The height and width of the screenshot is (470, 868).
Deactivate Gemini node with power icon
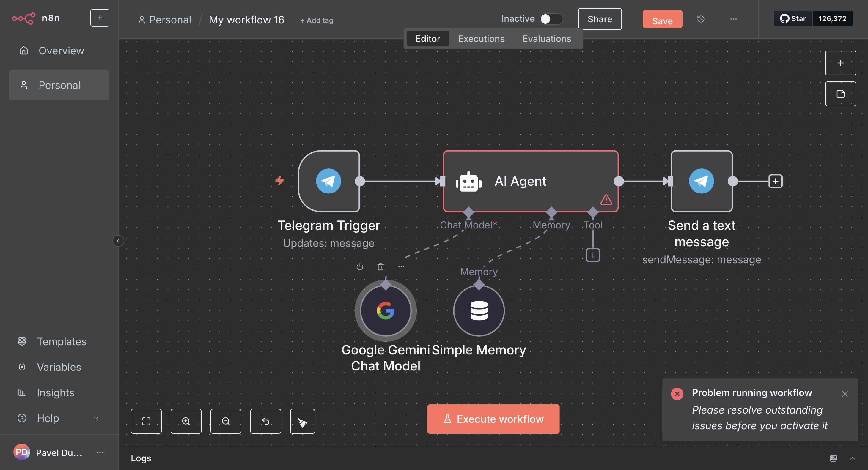(359, 267)
